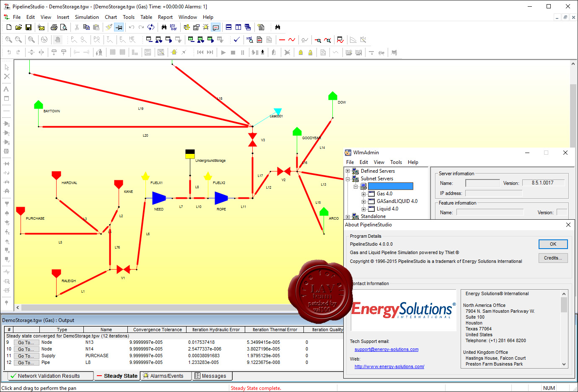
Task: Click the canvas vertical scrollbar thumb
Action: click(x=573, y=115)
